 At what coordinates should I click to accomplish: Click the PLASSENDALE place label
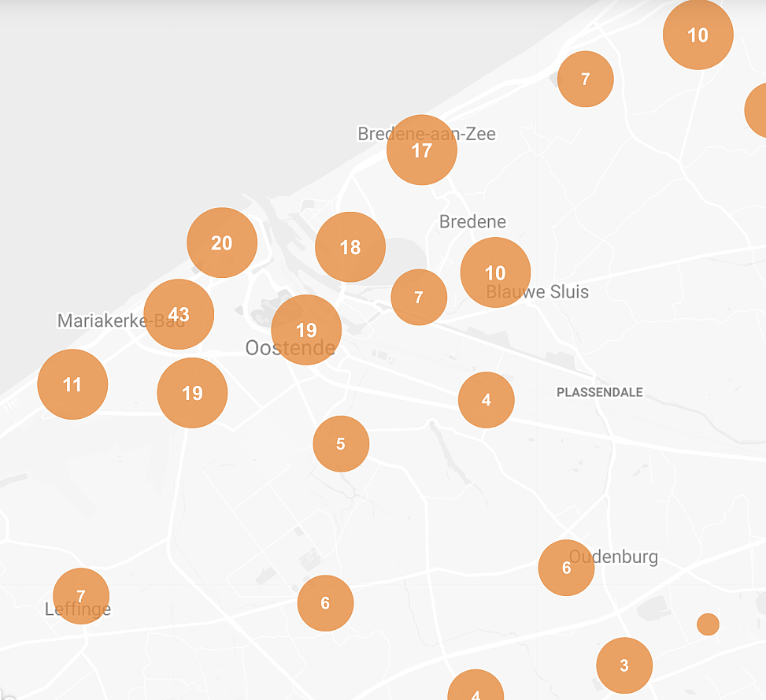point(599,392)
